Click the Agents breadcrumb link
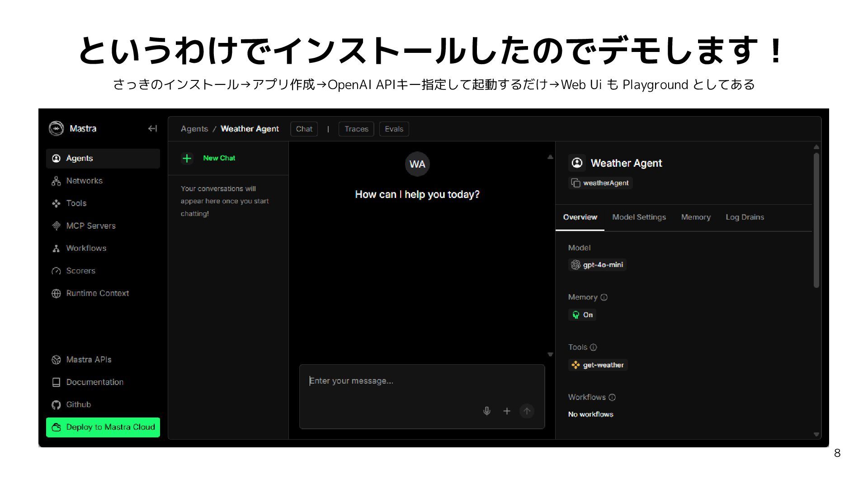 point(194,129)
